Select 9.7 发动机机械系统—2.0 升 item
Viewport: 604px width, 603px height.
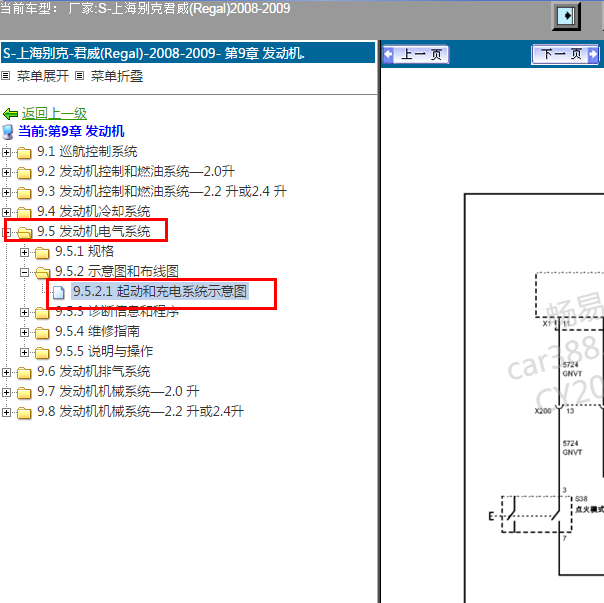(x=118, y=392)
